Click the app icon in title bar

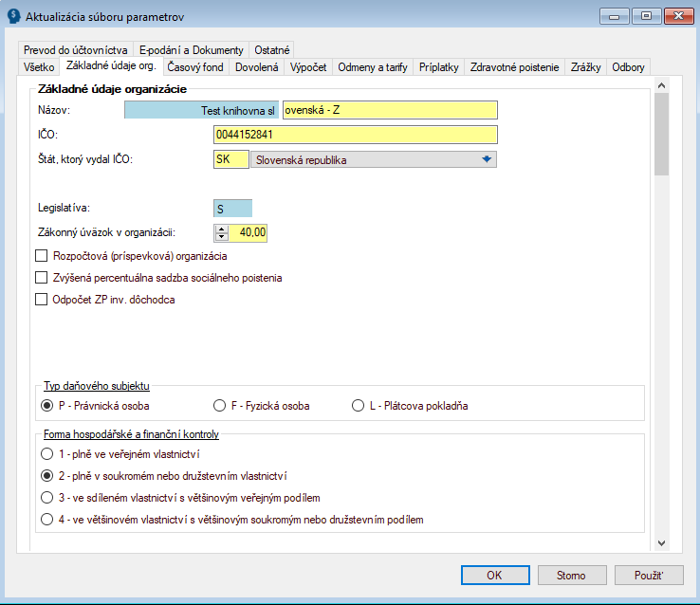(x=14, y=16)
